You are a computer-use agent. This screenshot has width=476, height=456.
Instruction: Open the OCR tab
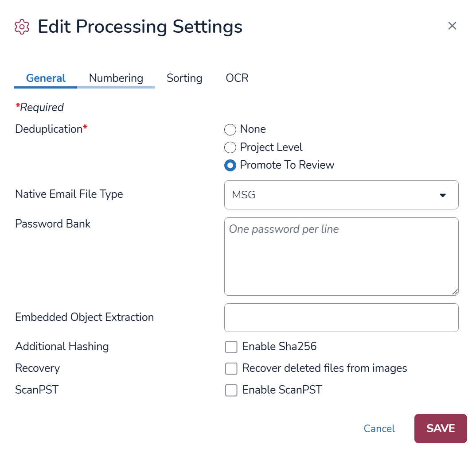pyautogui.click(x=237, y=78)
